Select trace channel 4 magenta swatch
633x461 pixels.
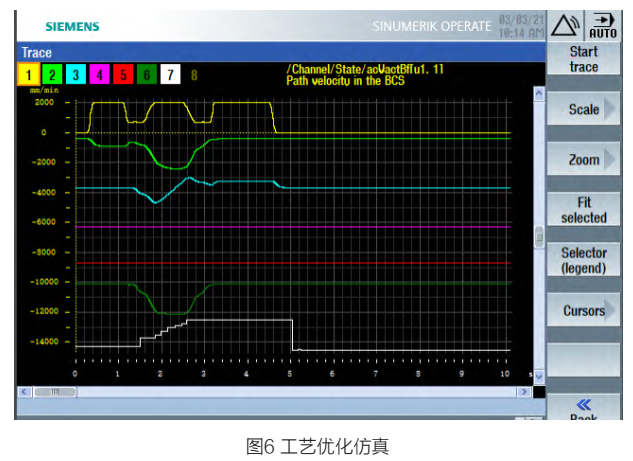coord(99,75)
